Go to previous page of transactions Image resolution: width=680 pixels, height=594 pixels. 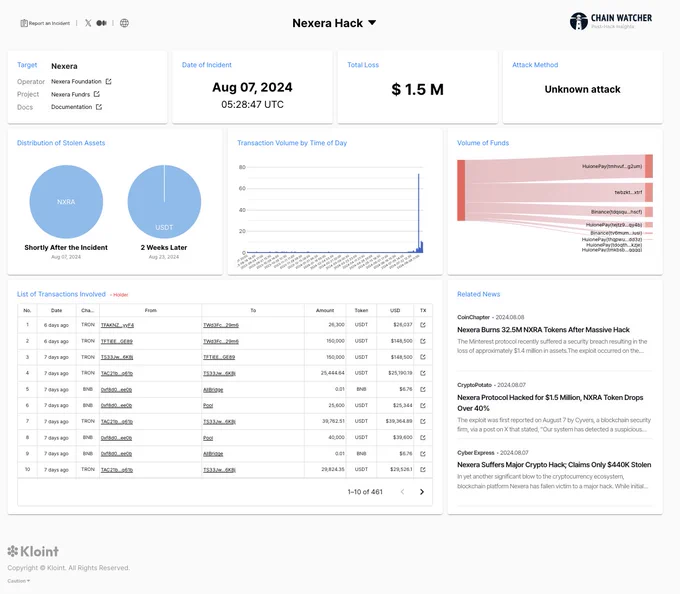(x=402, y=492)
